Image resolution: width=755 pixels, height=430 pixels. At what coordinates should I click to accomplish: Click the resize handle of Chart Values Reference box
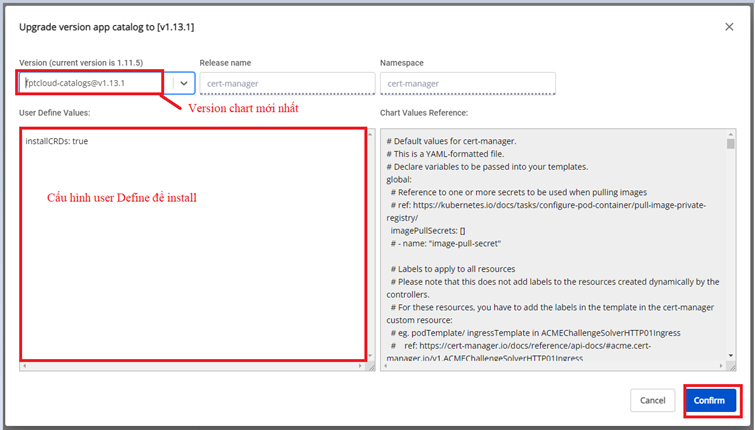(x=731, y=367)
